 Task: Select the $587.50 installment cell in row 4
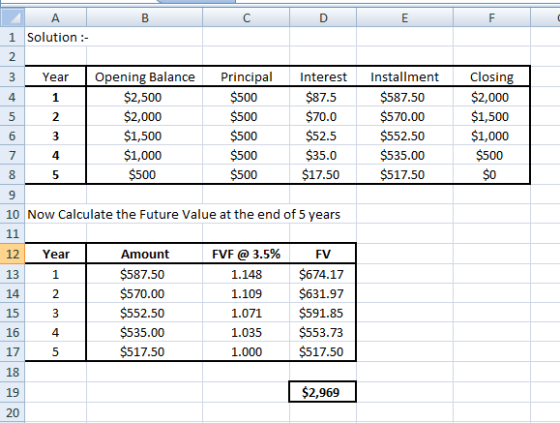(x=405, y=97)
